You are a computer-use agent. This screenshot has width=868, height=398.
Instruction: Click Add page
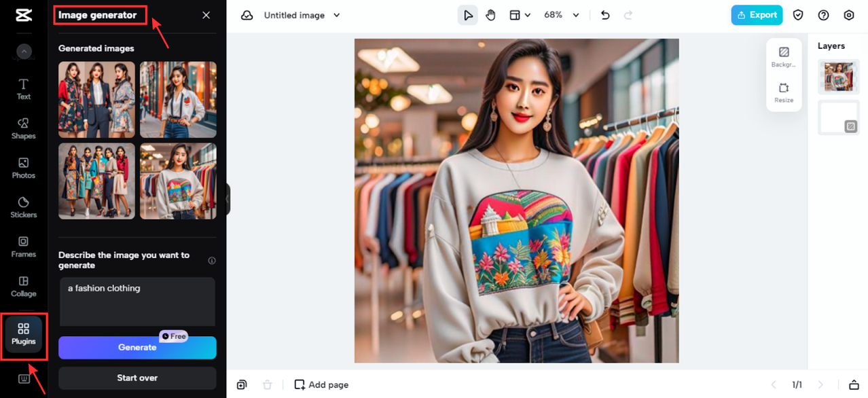click(321, 384)
